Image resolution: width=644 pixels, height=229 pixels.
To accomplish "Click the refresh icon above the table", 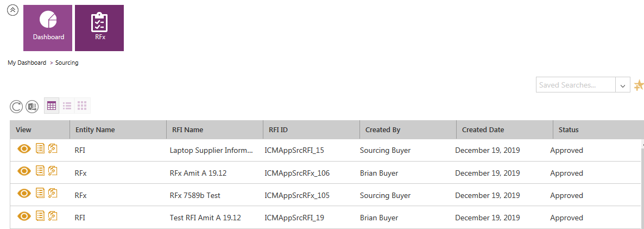I will [16, 107].
